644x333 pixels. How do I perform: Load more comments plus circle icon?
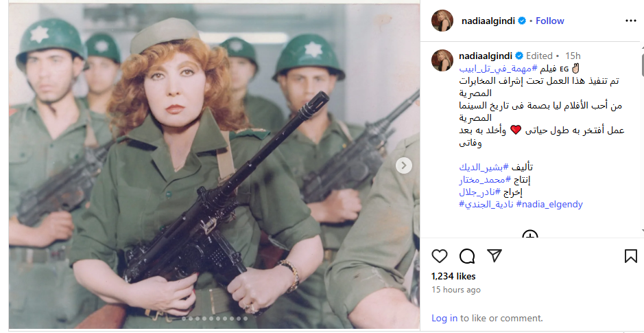pos(530,235)
